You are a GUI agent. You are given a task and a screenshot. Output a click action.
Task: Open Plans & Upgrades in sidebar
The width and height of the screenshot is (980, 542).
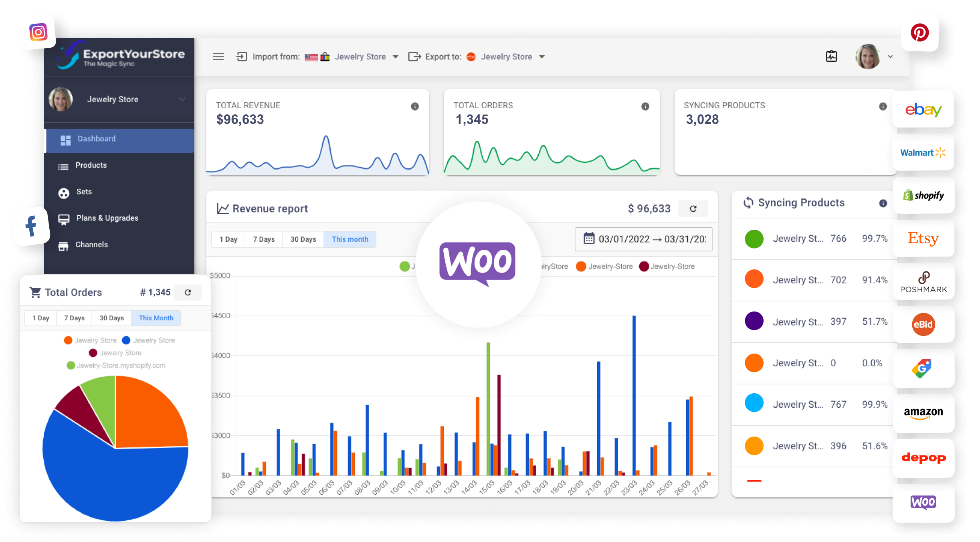point(107,218)
